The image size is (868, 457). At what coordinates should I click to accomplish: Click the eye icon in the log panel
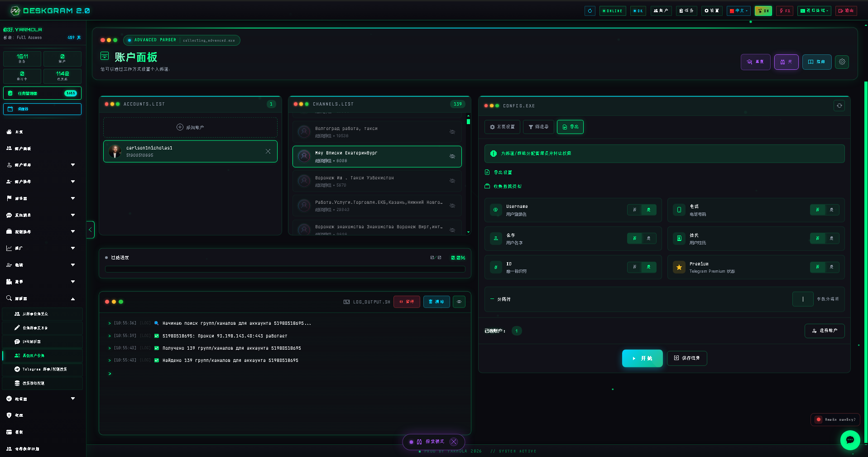point(459,302)
